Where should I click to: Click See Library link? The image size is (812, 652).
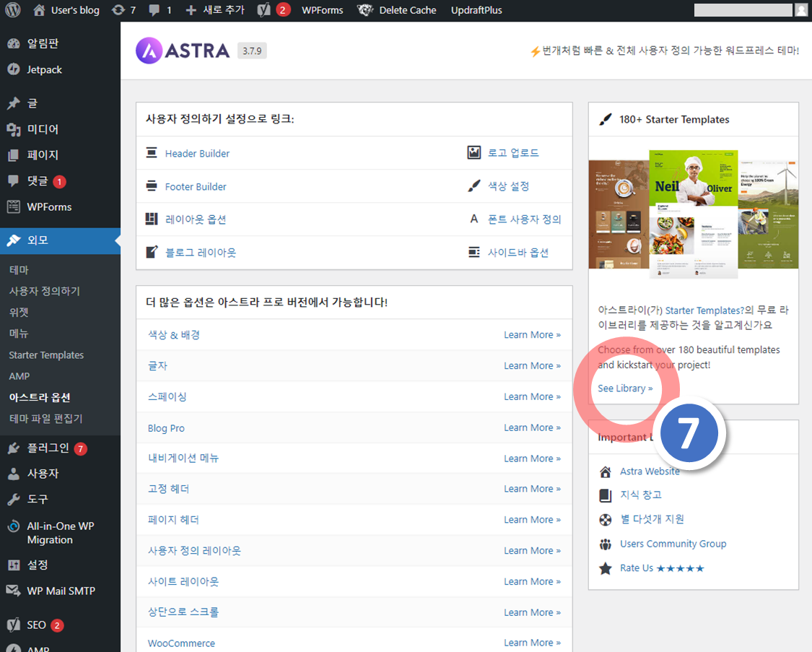pos(625,388)
